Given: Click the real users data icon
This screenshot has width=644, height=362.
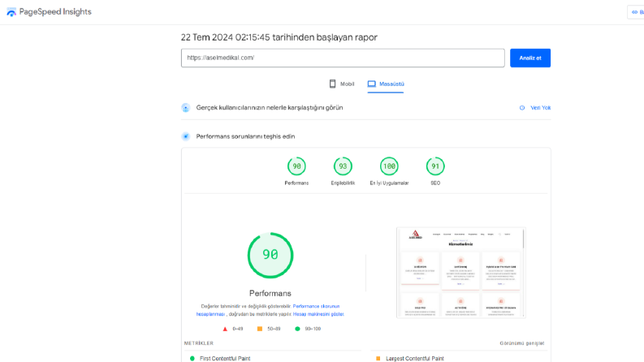Looking at the screenshot, I should 186,108.
